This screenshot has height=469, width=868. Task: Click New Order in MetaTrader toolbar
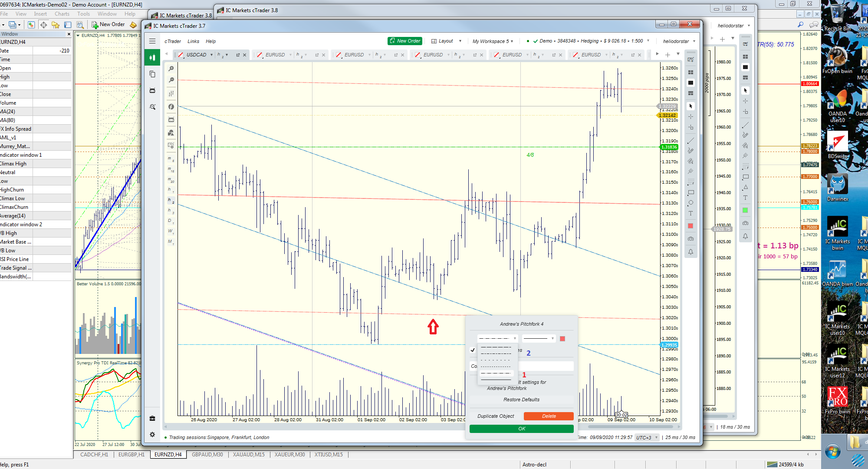tap(108, 25)
